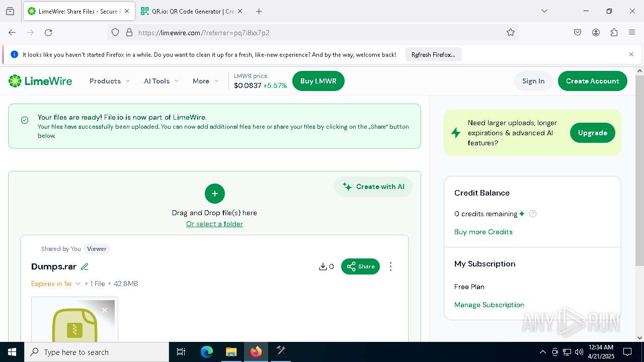Open the Windows notification center
The width and height of the screenshot is (644, 362).
(x=627, y=352)
